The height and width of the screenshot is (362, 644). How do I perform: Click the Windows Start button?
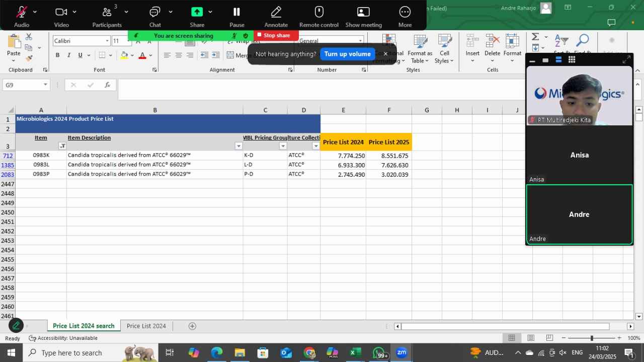(11, 352)
